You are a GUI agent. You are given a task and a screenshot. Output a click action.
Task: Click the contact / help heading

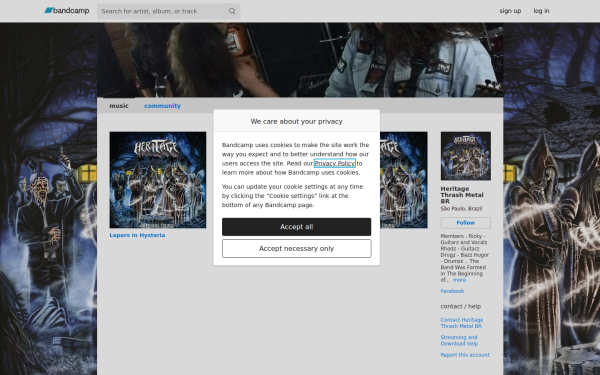coord(461,306)
